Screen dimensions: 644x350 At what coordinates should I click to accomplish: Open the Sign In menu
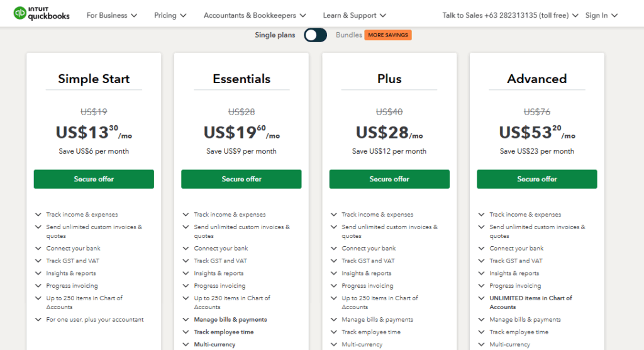(601, 15)
